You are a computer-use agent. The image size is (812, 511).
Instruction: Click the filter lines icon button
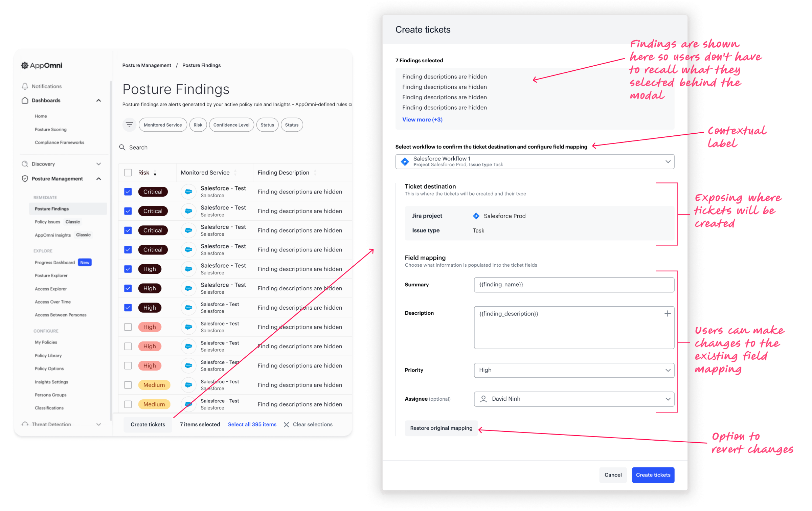(x=129, y=125)
